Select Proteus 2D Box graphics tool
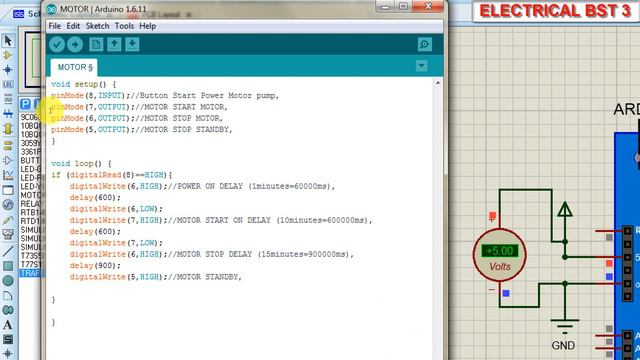 click(8, 266)
